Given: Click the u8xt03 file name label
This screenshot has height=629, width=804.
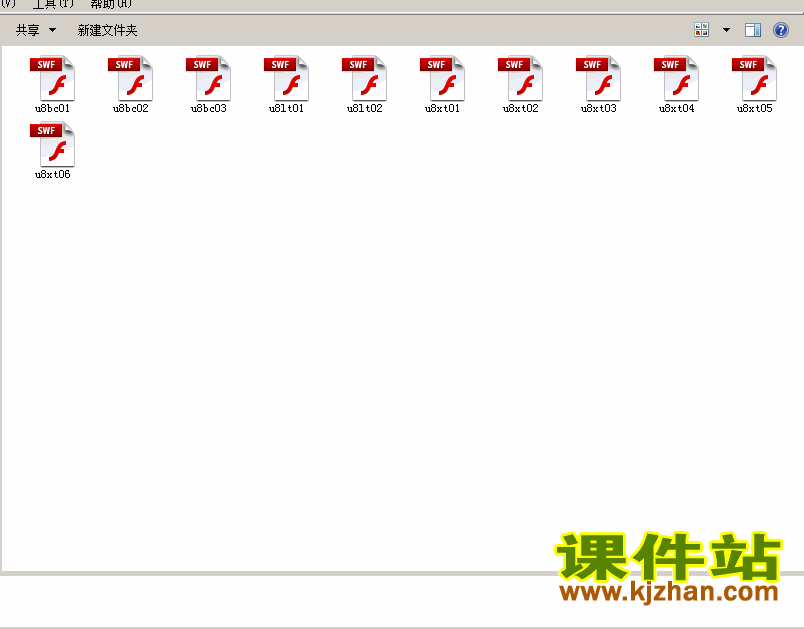Looking at the screenshot, I should point(598,108).
